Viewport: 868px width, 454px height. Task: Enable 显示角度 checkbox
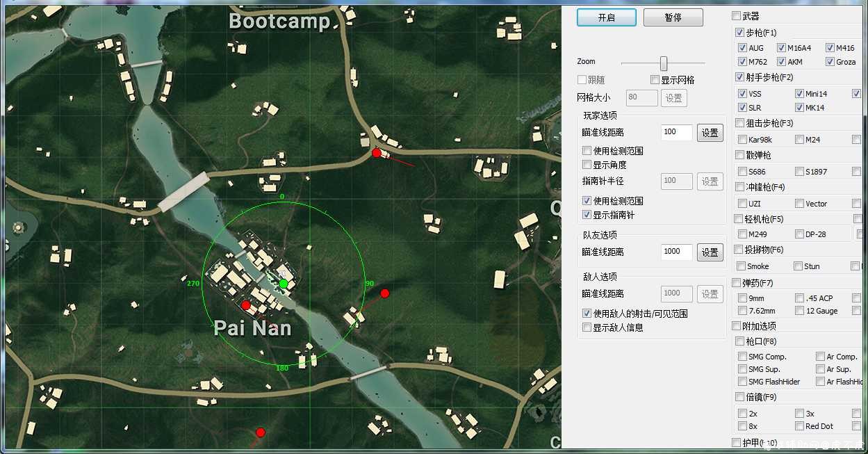pos(587,165)
